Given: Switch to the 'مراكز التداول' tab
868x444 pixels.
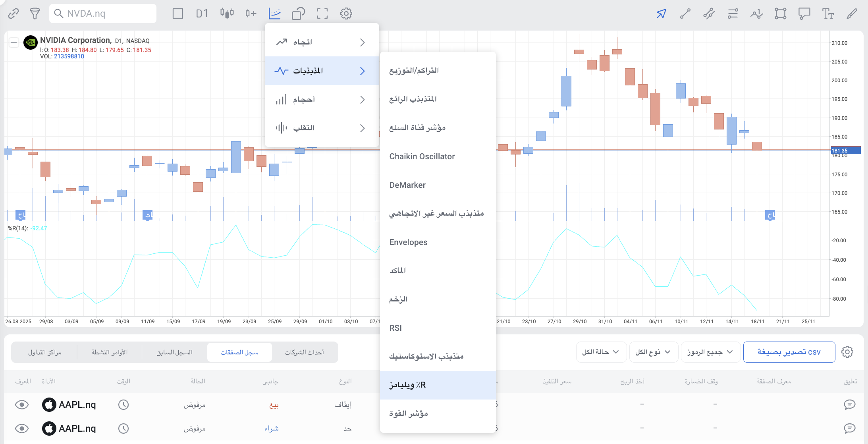Looking at the screenshot, I should tap(44, 352).
